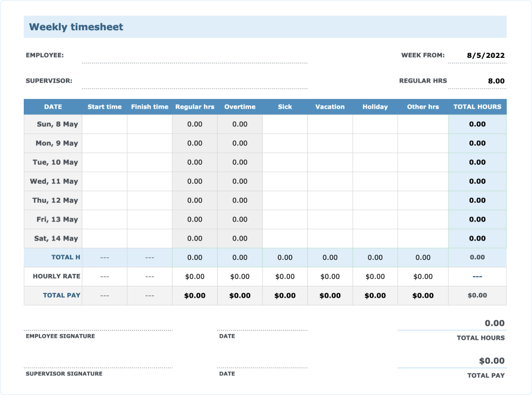The width and height of the screenshot is (532, 395).
Task: Click the TOTAL HOURS column header
Action: tap(477, 106)
